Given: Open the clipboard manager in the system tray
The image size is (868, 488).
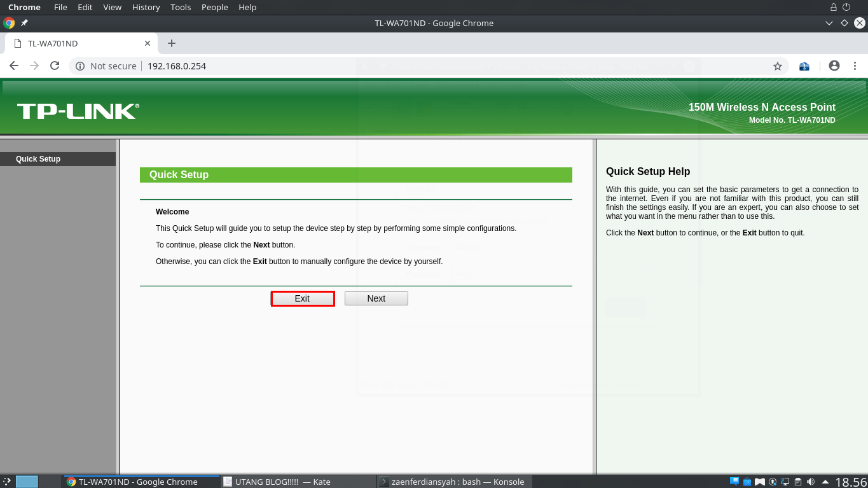Looking at the screenshot, I should (x=798, y=482).
